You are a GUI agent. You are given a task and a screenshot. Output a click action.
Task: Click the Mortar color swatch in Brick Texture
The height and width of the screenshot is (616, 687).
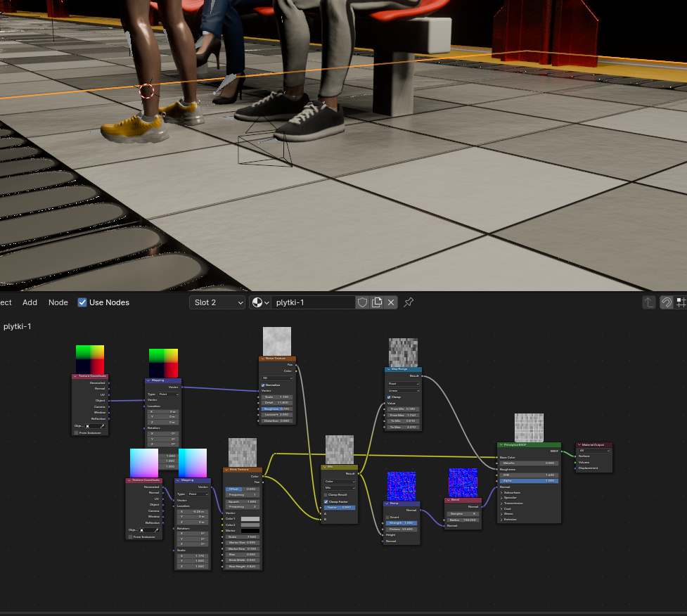[250, 531]
